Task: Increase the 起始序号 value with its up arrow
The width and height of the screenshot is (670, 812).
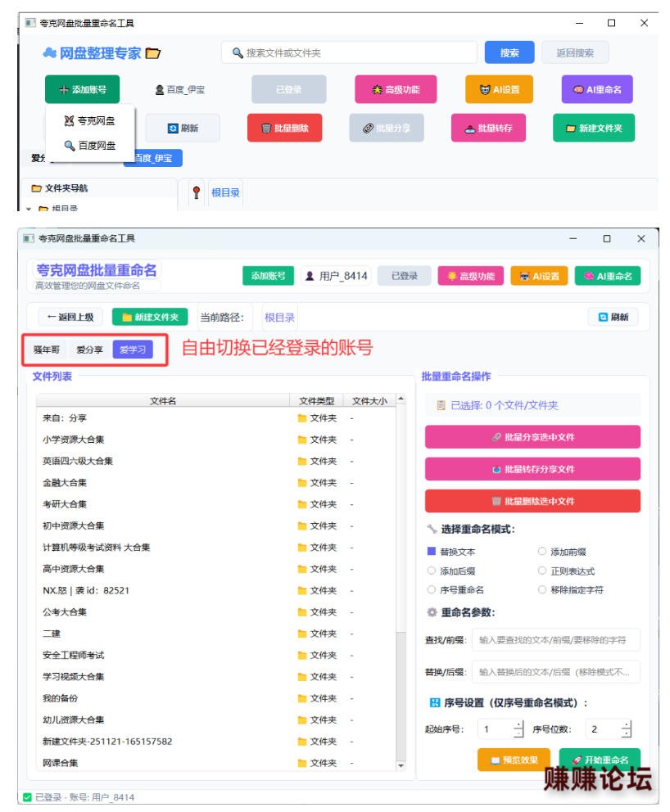Action: click(518, 725)
